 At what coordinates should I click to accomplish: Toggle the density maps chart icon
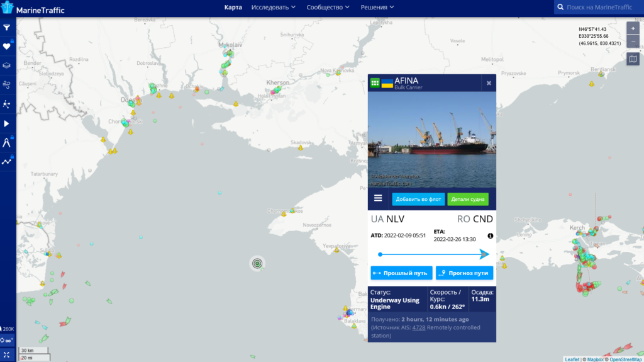(7, 161)
